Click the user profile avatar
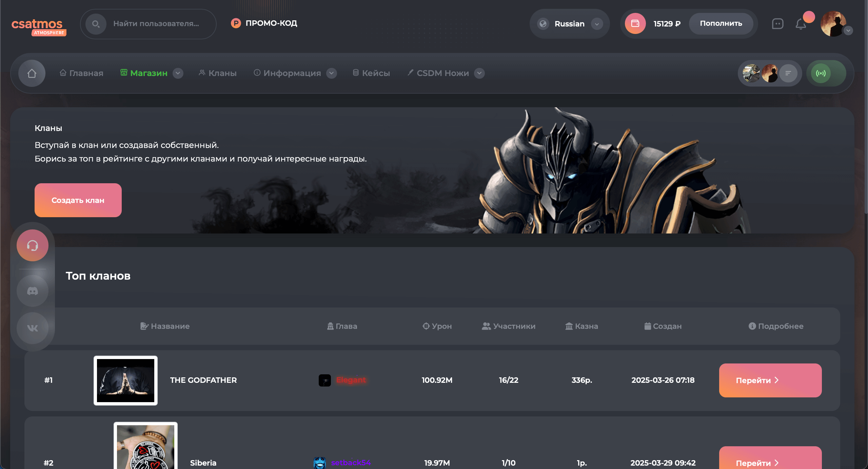The width and height of the screenshot is (868, 469). coord(833,24)
